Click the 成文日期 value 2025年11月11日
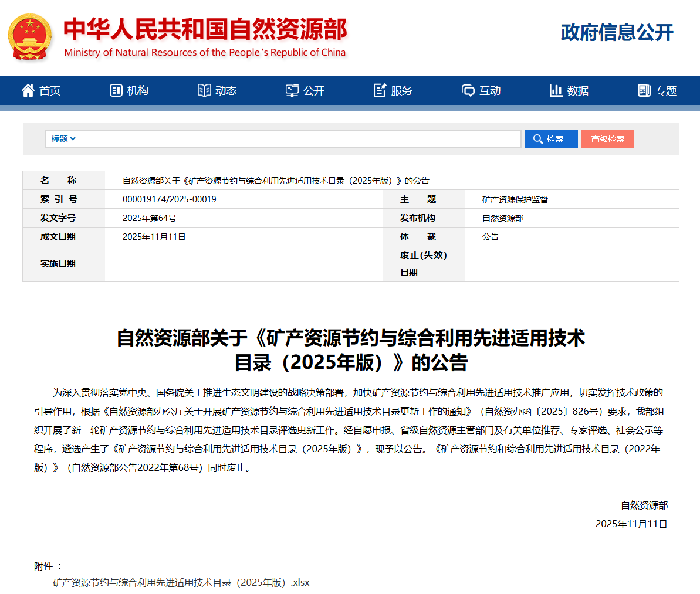 tap(154, 237)
